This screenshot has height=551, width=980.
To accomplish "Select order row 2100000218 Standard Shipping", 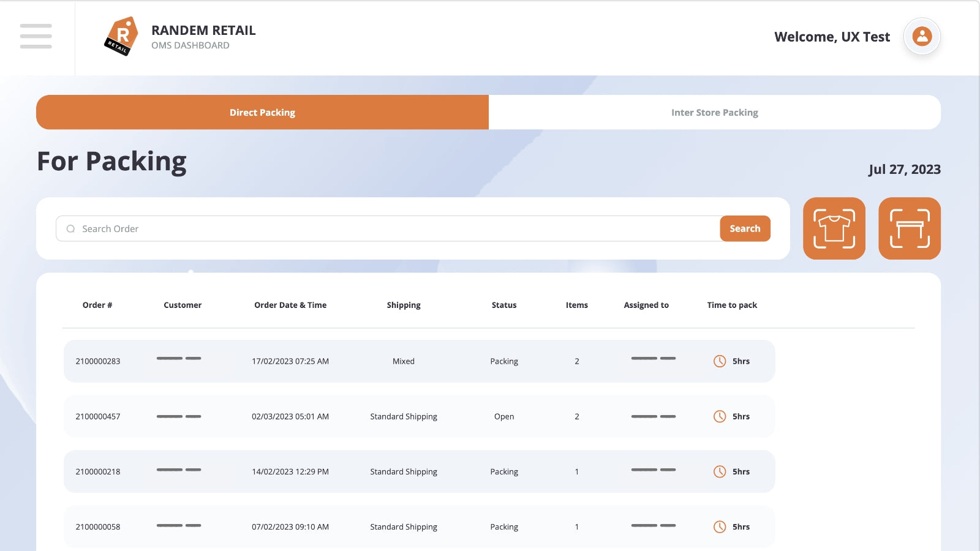I will 404,471.
